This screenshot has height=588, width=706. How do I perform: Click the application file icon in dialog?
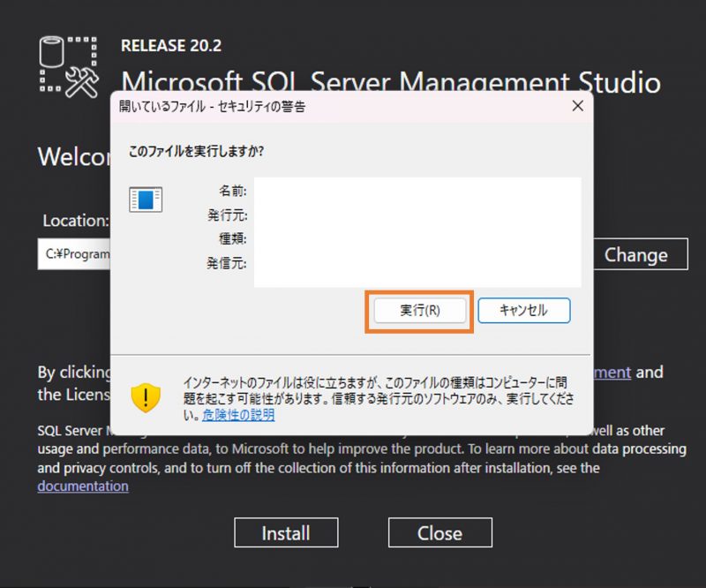[x=146, y=200]
